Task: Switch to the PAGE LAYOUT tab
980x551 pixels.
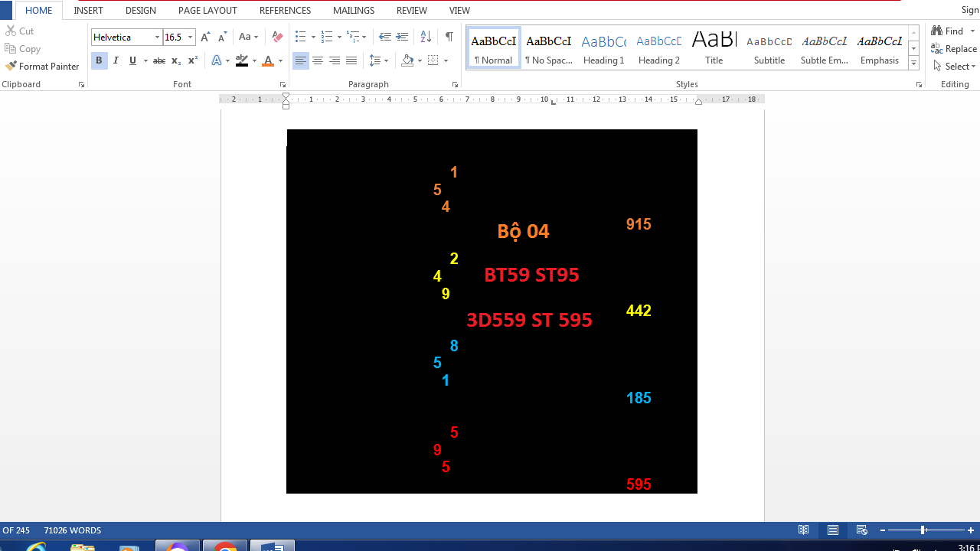Action: coord(207,11)
